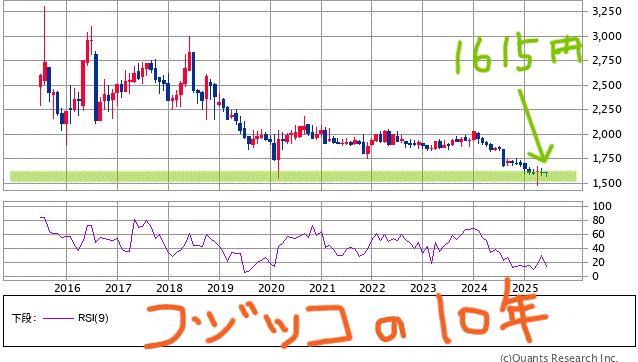Click the purple RSI legend line sample
Screen dimensions: 638x362
(x=58, y=318)
